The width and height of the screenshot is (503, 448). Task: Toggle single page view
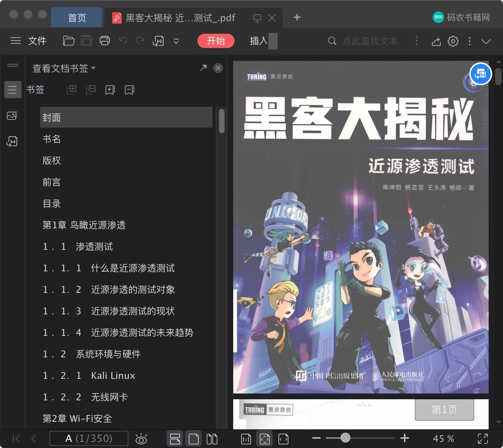(194, 439)
